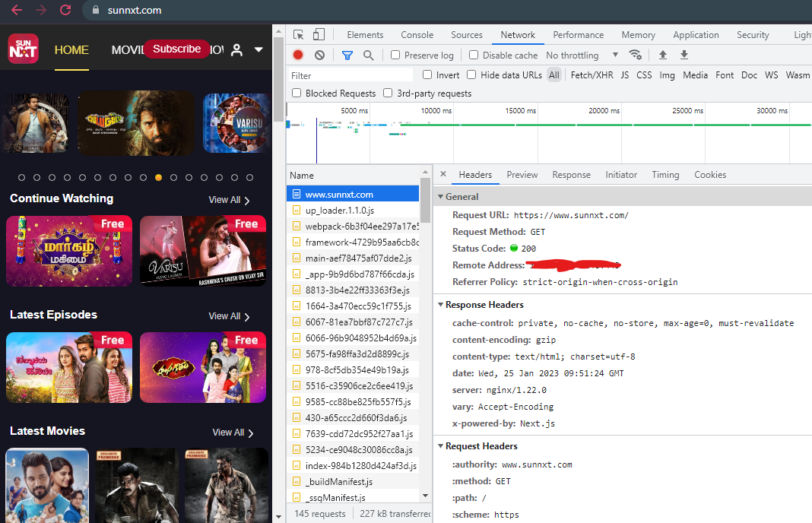Show the Response tab of request

[571, 175]
